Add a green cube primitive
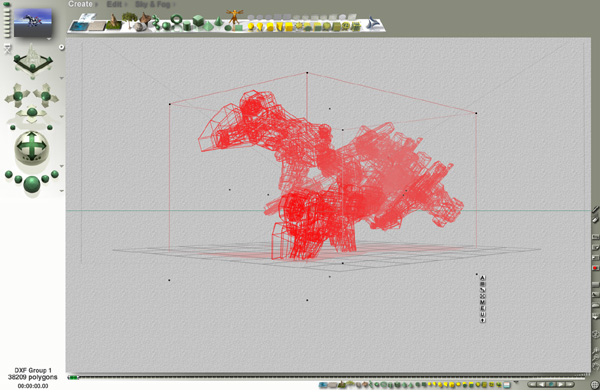Viewport: 600px width, 390px height. click(198, 21)
